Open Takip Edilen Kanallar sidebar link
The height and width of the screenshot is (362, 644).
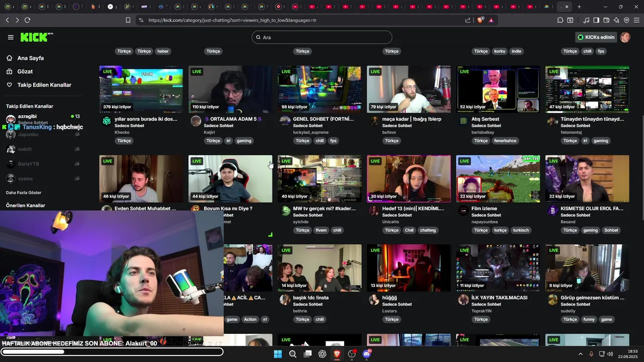pos(44,85)
